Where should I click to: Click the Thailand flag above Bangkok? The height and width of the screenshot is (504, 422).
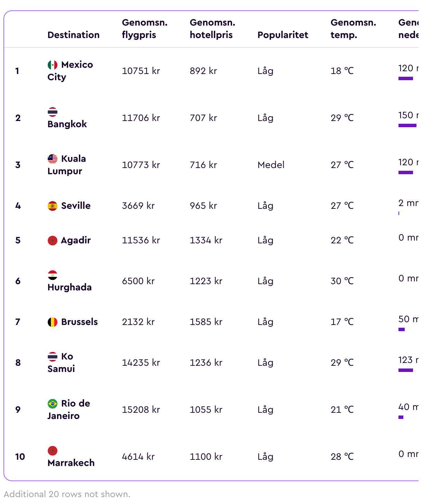click(53, 112)
